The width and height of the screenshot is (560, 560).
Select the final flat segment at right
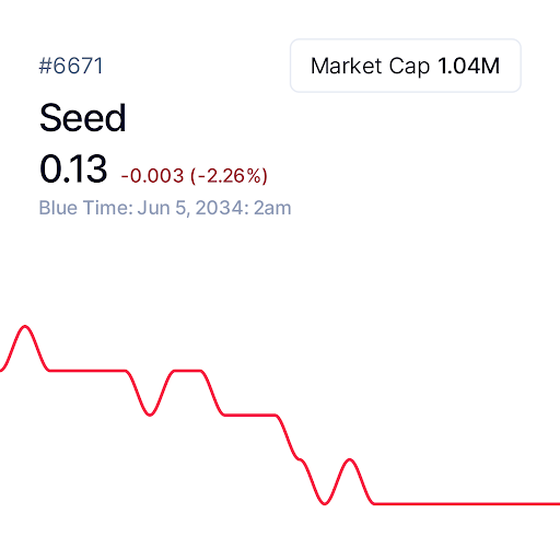click(x=467, y=504)
